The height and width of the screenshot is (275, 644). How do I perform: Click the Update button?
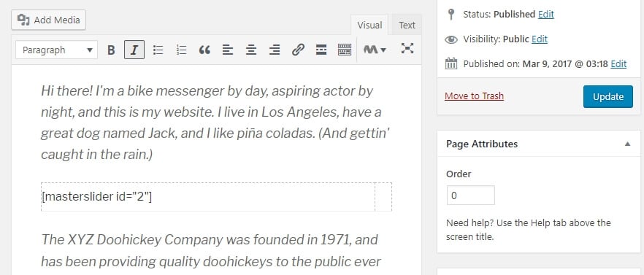click(x=607, y=97)
